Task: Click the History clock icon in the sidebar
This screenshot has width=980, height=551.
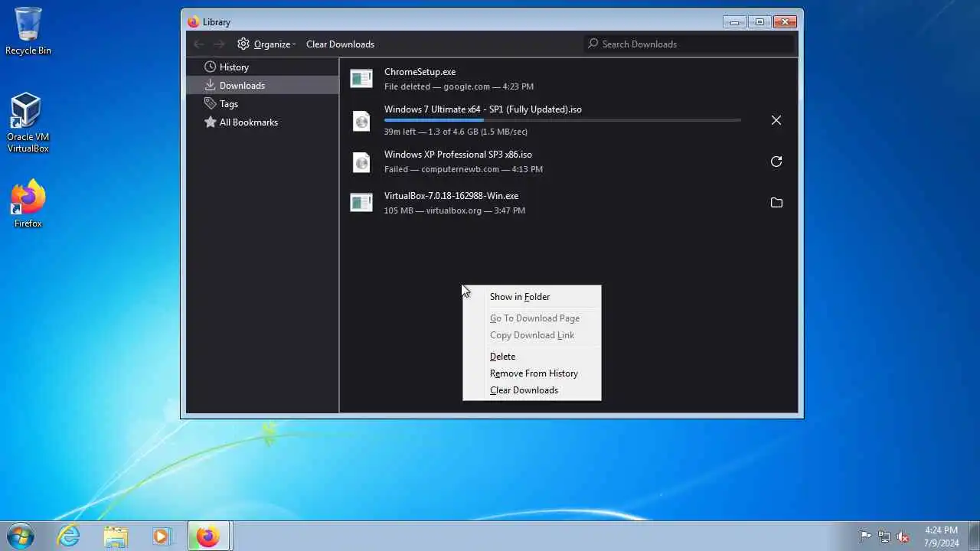Action: point(210,67)
